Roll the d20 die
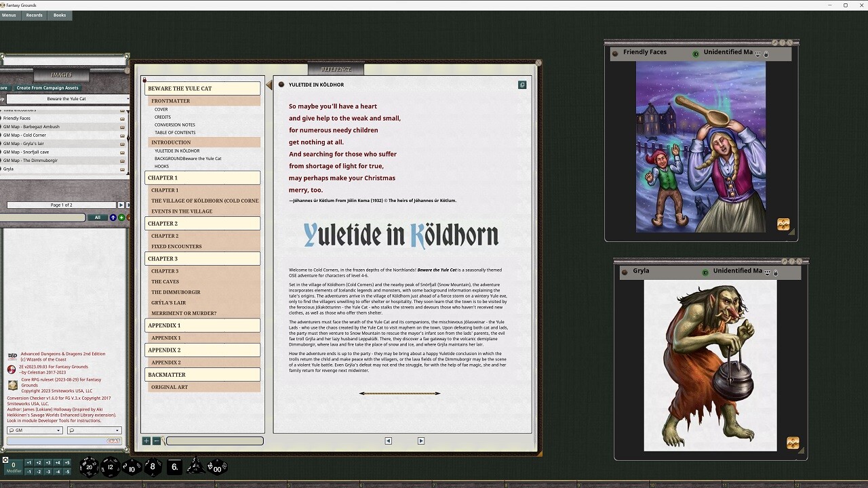 click(x=89, y=466)
